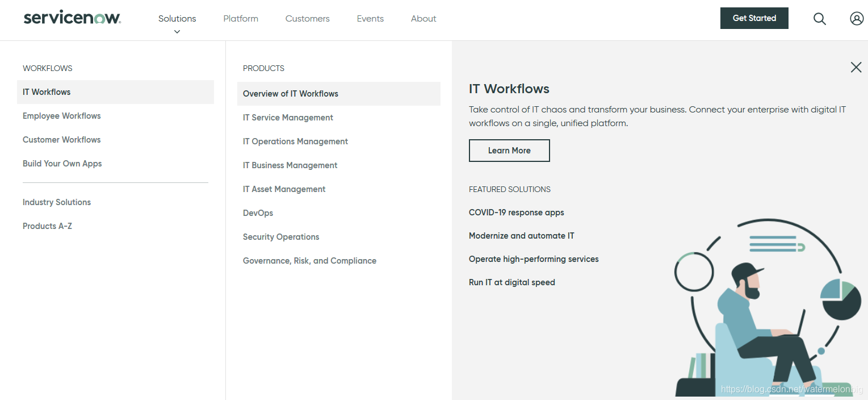Close the Solutions mega menu panel
Image resolution: width=868 pixels, height=400 pixels.
click(856, 67)
